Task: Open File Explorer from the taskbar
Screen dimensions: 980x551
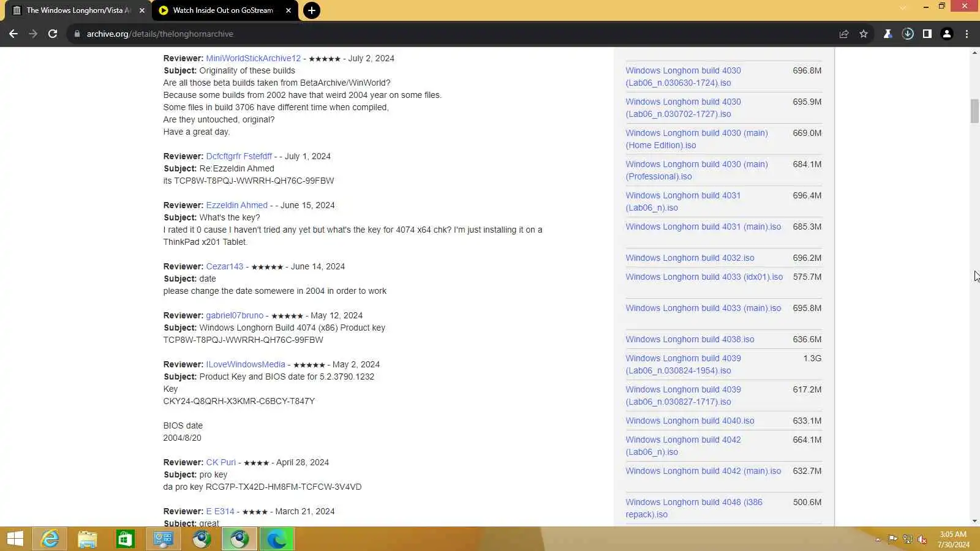Action: (88, 539)
